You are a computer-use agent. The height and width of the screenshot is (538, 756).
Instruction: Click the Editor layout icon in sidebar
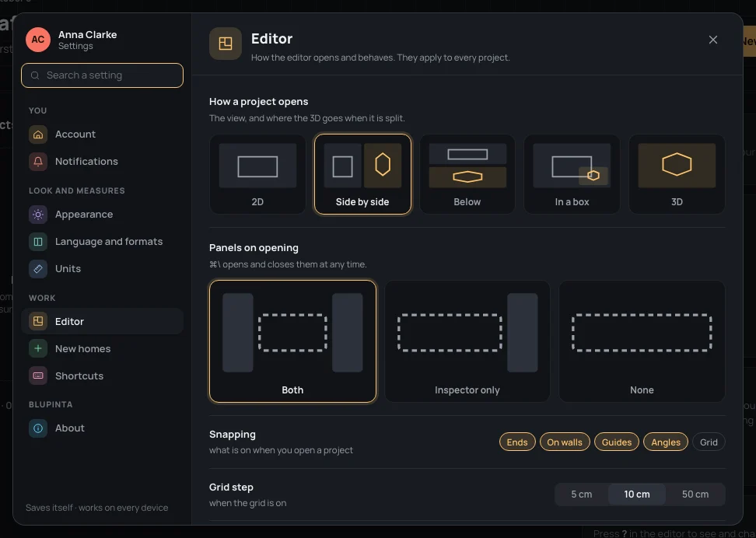tap(38, 322)
